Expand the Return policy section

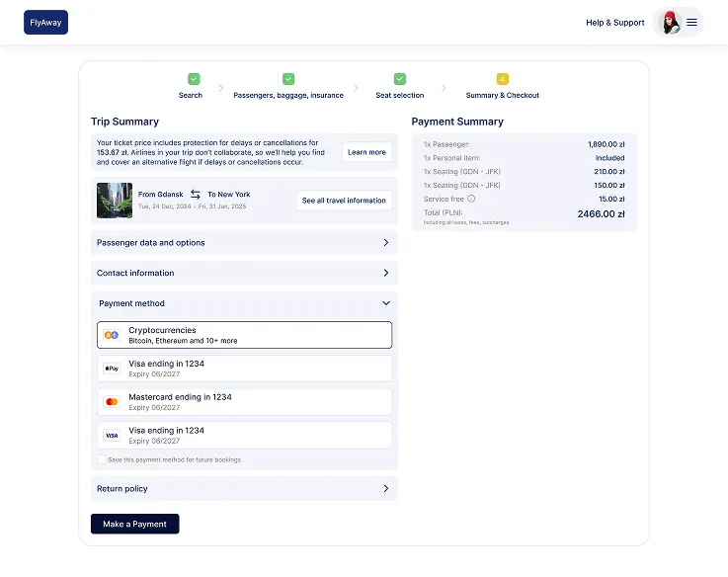point(244,488)
